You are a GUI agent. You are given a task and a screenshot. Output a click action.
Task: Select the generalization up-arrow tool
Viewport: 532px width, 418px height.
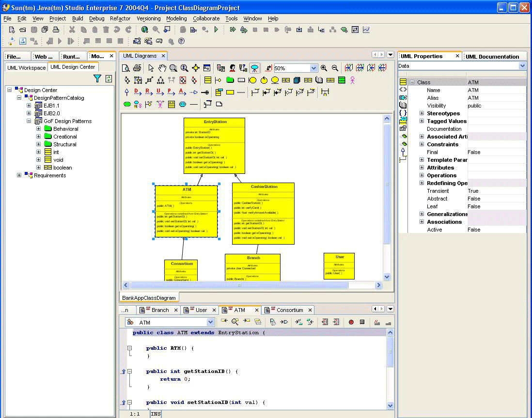click(x=126, y=92)
